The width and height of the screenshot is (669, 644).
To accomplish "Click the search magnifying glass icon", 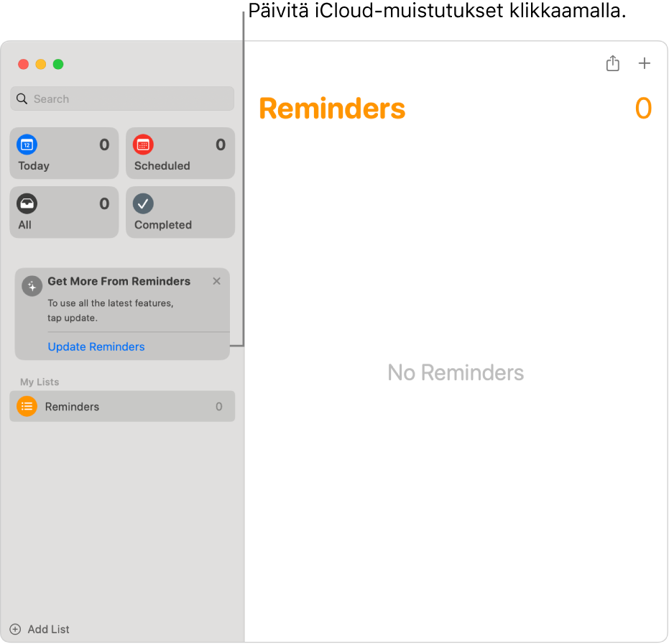I will [x=22, y=99].
